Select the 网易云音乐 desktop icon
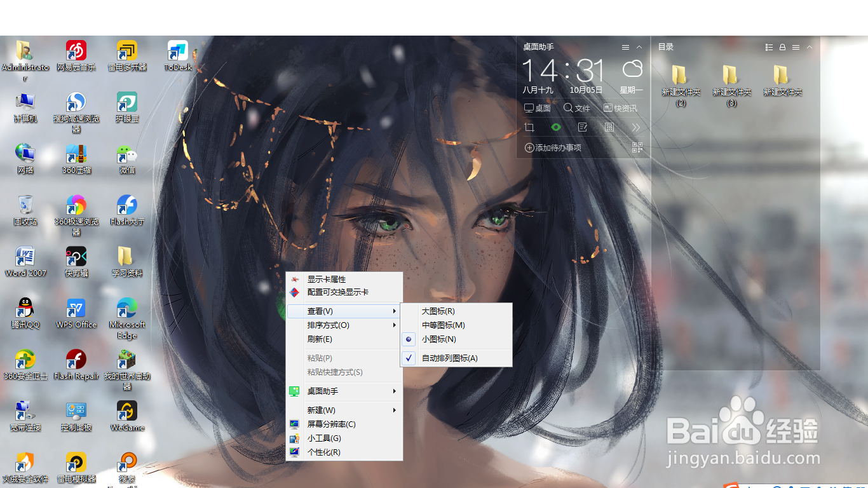The height and width of the screenshot is (488, 868). (x=76, y=56)
